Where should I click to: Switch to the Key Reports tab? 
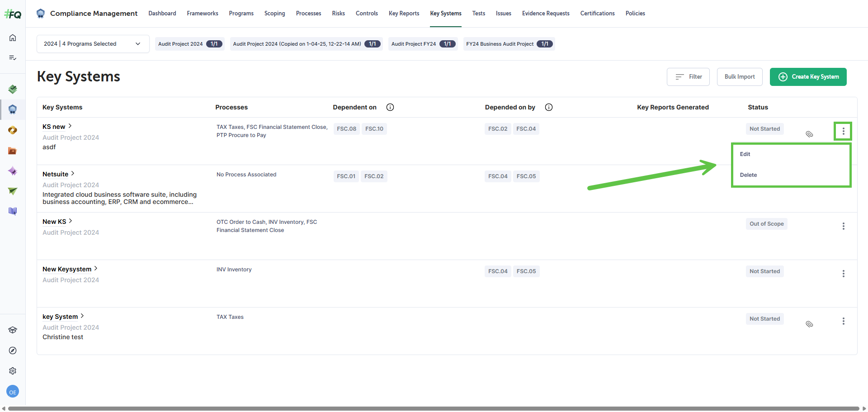coord(404,14)
